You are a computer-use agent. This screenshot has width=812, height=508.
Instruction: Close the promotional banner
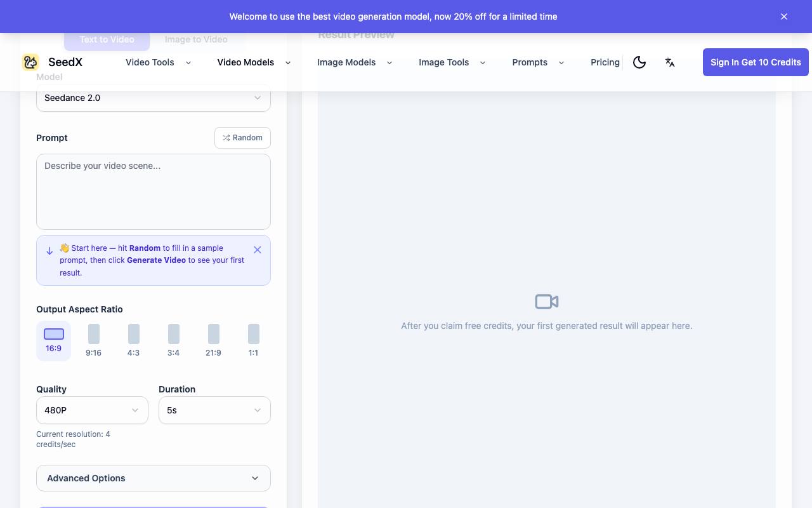pyautogui.click(x=784, y=17)
